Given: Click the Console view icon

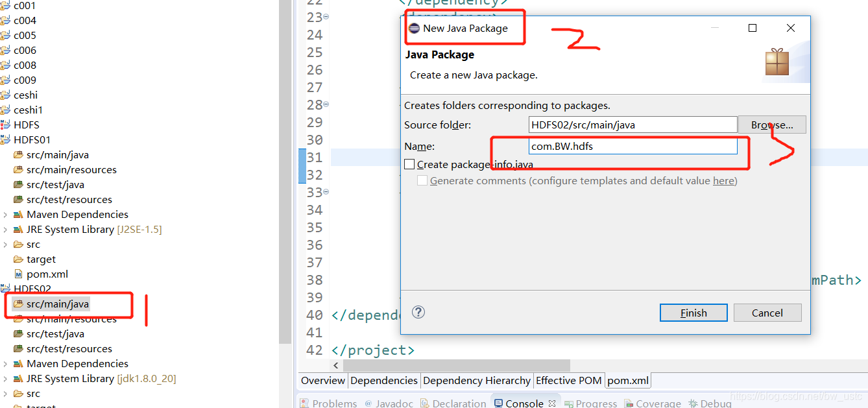Looking at the screenshot, I should coord(498,403).
